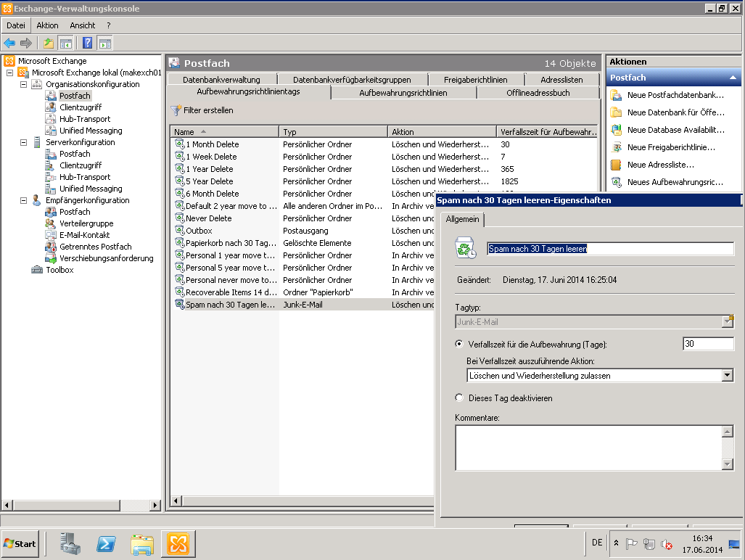Sort list by Name column

pyautogui.click(x=224, y=131)
